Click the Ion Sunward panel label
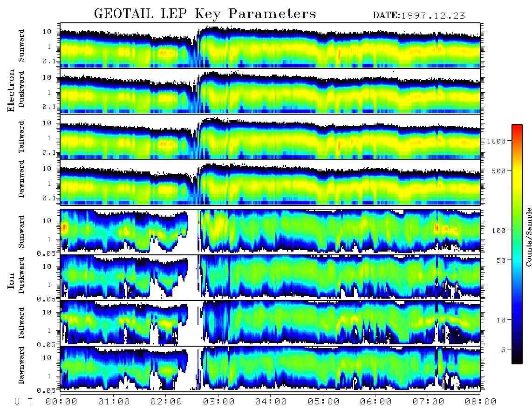Image resolution: width=532 pixels, height=410 pixels. click(21, 232)
